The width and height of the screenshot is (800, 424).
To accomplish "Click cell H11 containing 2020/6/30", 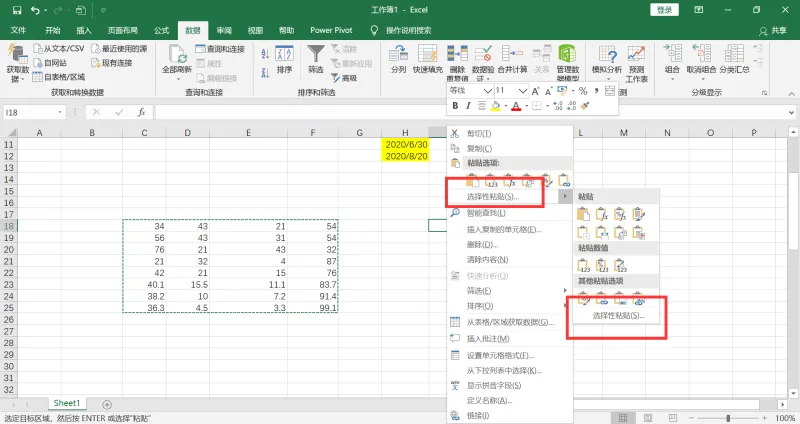I will pos(405,144).
